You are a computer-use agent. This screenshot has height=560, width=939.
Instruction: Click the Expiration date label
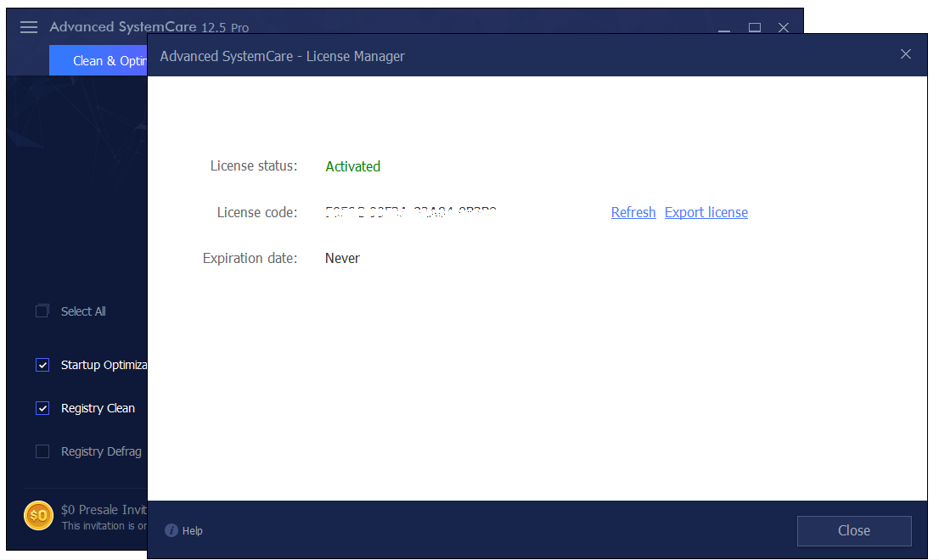coord(250,258)
